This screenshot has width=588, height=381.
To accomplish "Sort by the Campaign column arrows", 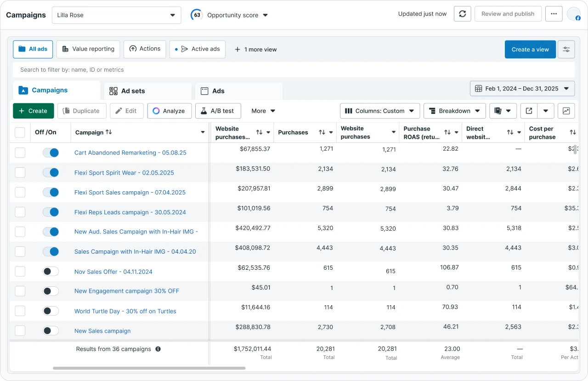I will click(109, 132).
